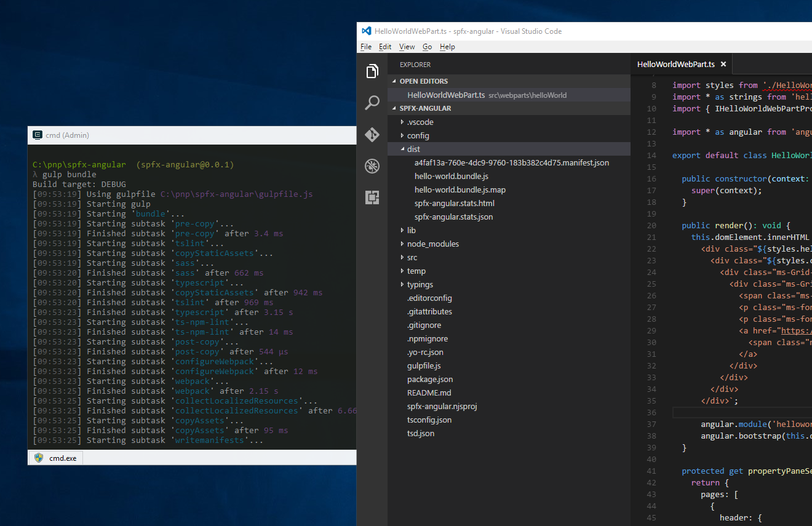Open the .editorconfig file
The width and height of the screenshot is (812, 526).
429,298
